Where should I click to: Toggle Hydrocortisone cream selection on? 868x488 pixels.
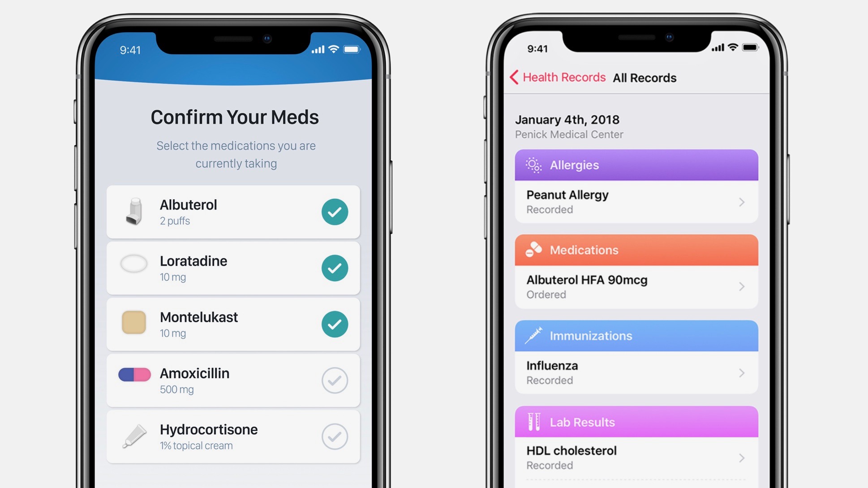(x=335, y=437)
